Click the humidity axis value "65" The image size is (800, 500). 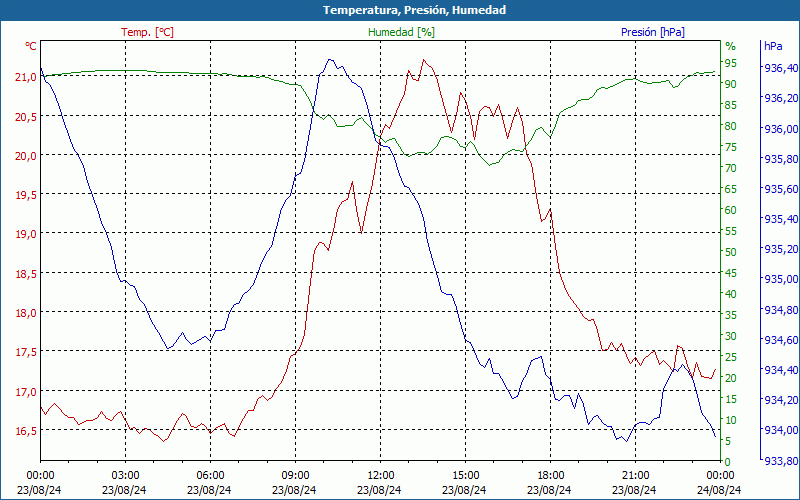point(731,189)
